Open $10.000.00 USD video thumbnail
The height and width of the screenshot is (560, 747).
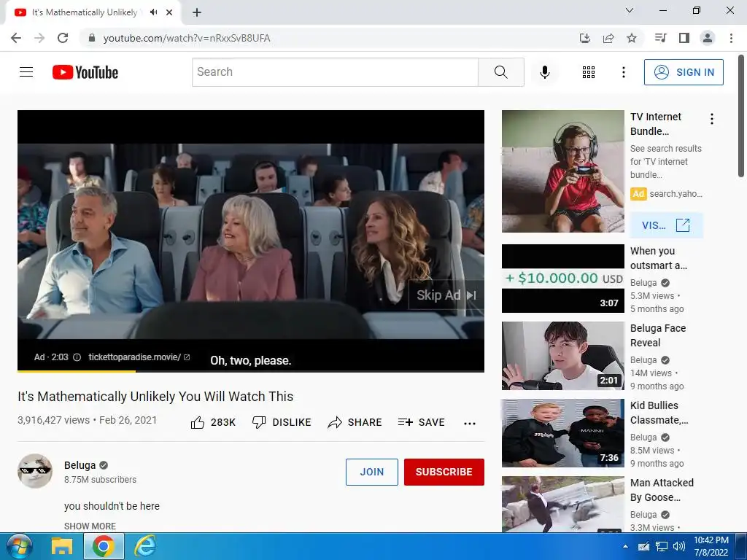click(x=562, y=279)
